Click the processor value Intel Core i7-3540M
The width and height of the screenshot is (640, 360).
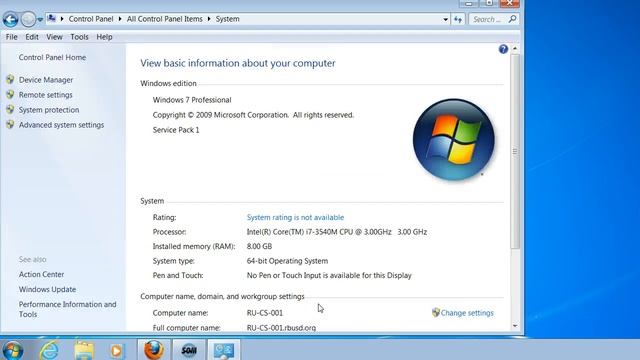(337, 232)
